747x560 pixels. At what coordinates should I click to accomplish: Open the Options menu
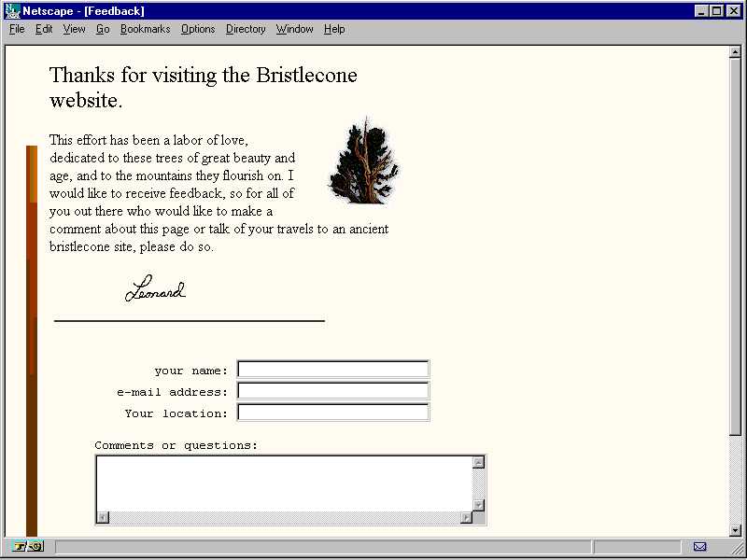point(198,29)
